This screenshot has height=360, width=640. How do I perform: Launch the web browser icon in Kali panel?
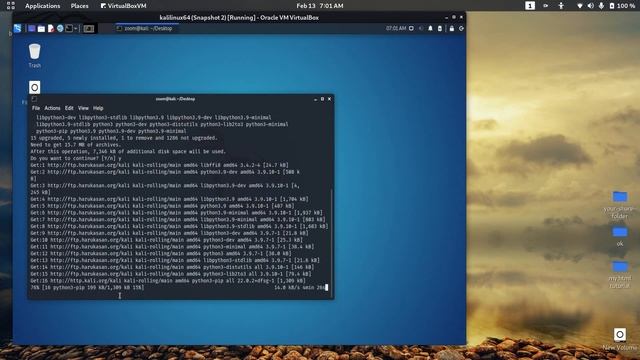coord(60,28)
